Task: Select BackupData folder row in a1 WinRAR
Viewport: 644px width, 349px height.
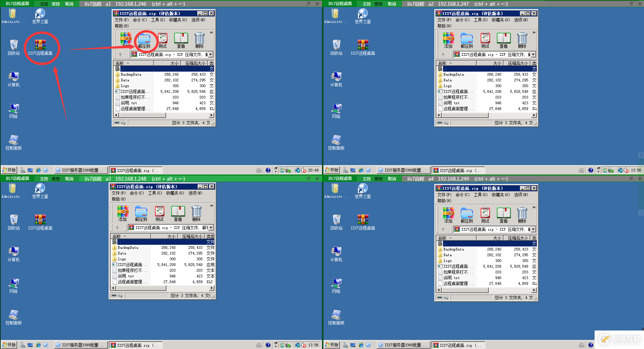Action: pyautogui.click(x=164, y=74)
